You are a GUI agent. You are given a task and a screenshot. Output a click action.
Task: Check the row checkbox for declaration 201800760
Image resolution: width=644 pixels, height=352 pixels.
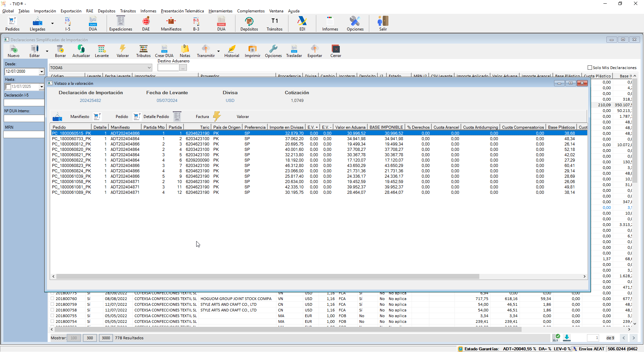(x=52, y=299)
